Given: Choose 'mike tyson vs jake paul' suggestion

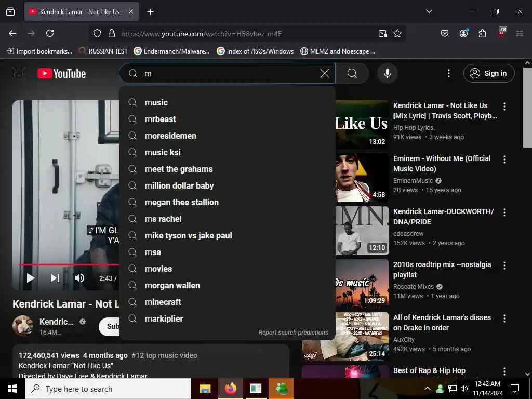Looking at the screenshot, I should [x=228, y=235].
